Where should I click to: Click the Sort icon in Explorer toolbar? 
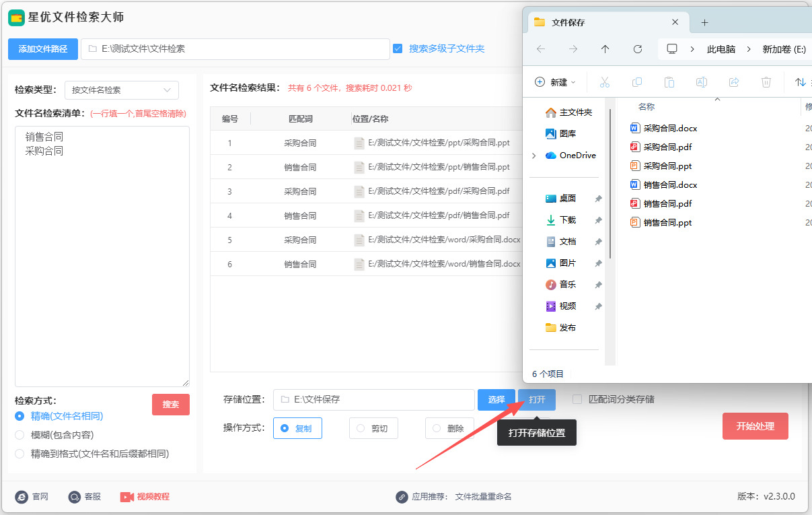pos(801,82)
